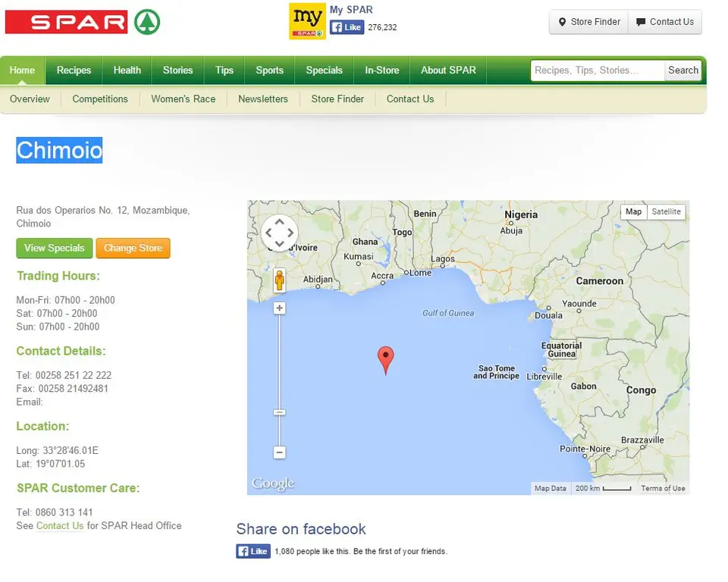Open the Contact Us header button
Viewport: 728px width, 582px height.
[665, 22]
